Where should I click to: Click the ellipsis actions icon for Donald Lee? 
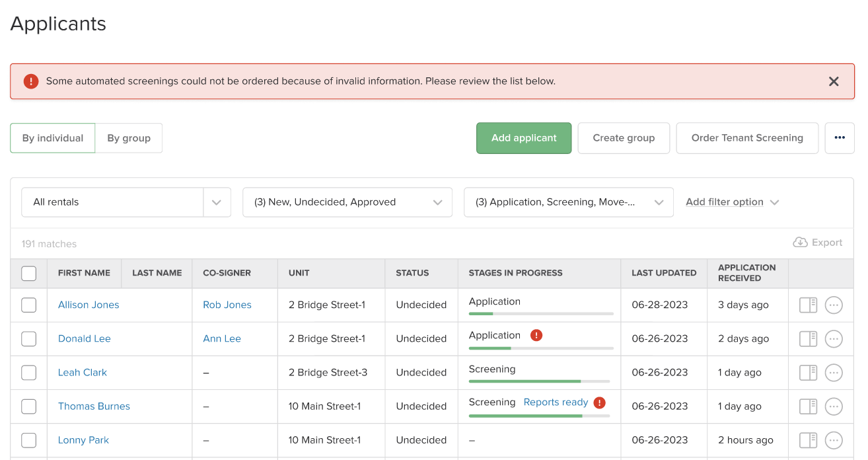833,338
